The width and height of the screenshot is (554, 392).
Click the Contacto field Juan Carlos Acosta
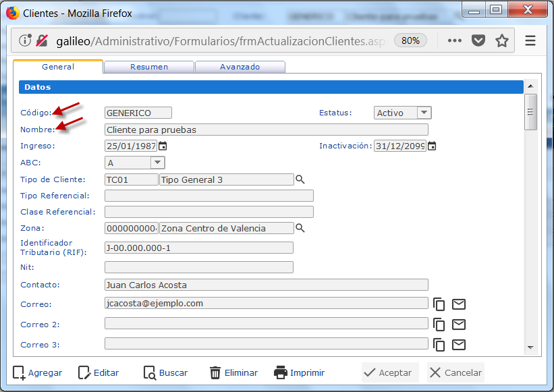coord(267,285)
